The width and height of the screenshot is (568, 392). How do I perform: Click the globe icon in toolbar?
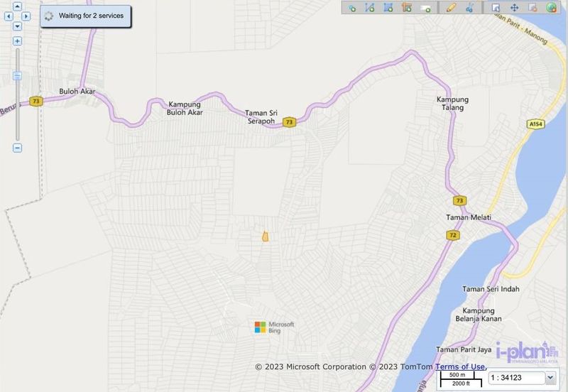pyautogui.click(x=552, y=8)
